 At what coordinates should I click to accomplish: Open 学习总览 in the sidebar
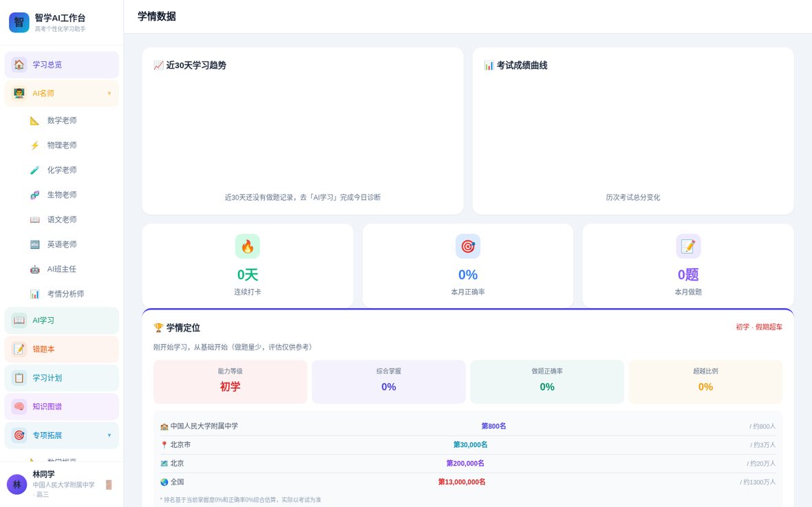(62, 64)
